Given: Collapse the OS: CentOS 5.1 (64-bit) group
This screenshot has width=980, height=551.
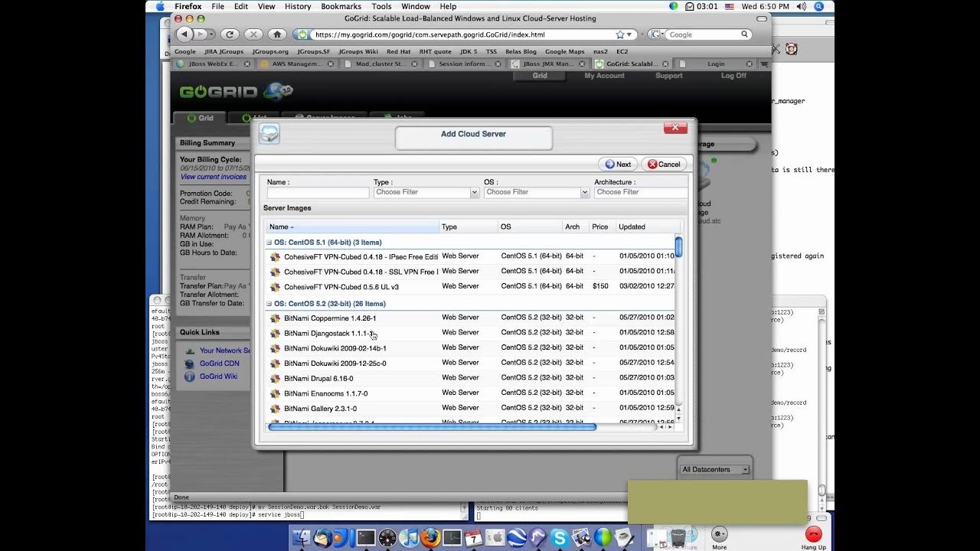Looking at the screenshot, I should click(x=269, y=243).
